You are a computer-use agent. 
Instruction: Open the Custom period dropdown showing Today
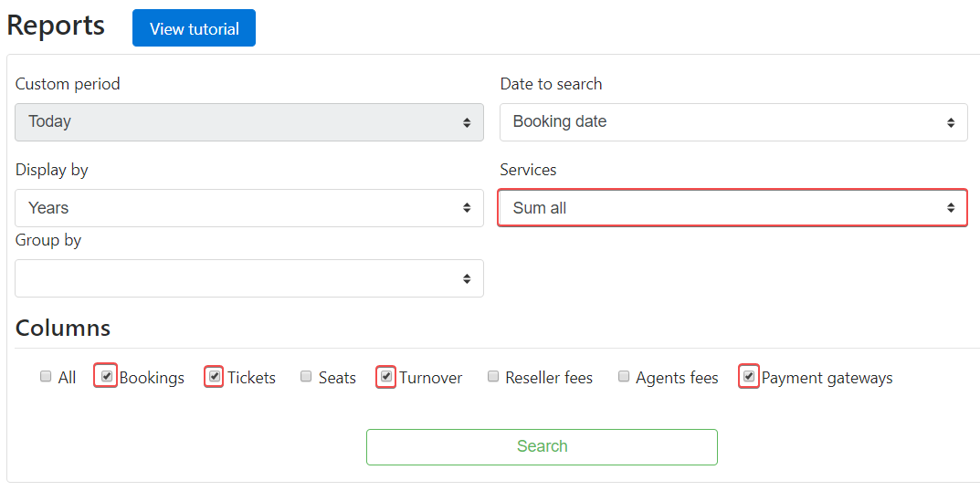[x=249, y=121]
